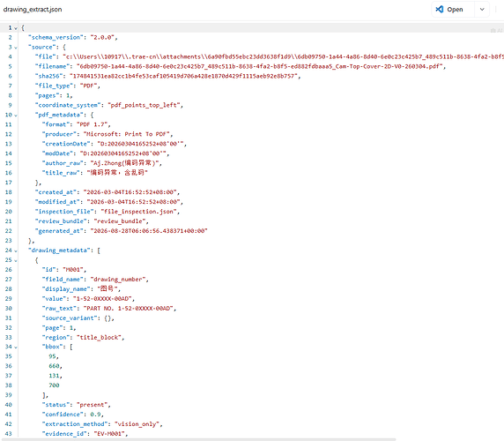Select line number 43 in the gutter
The height and width of the screenshot is (441, 504).
pos(9,434)
